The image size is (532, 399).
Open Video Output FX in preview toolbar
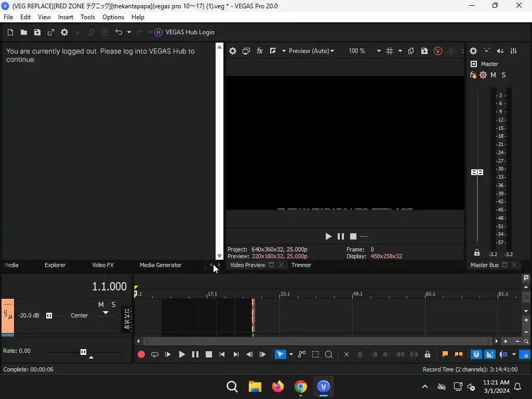260,51
